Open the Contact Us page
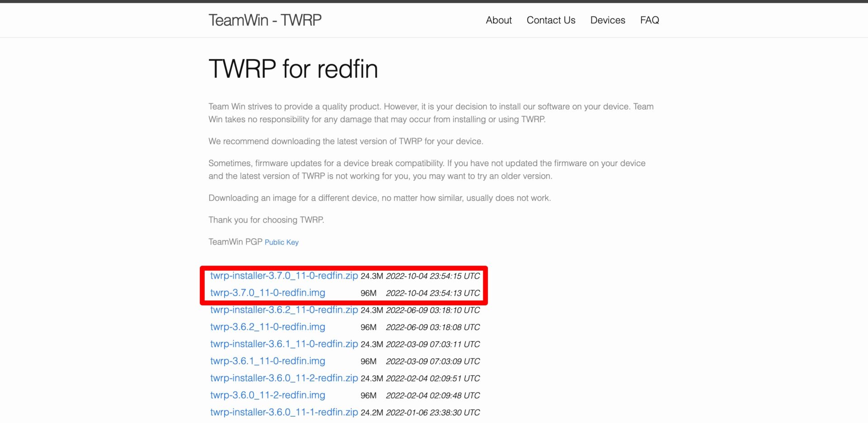Image resolution: width=868 pixels, height=423 pixels. click(551, 20)
